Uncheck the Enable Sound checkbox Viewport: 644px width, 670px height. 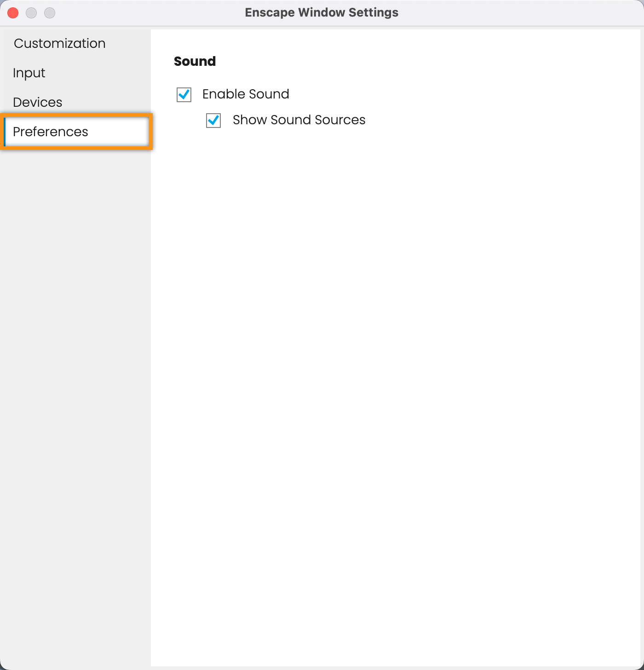184,94
